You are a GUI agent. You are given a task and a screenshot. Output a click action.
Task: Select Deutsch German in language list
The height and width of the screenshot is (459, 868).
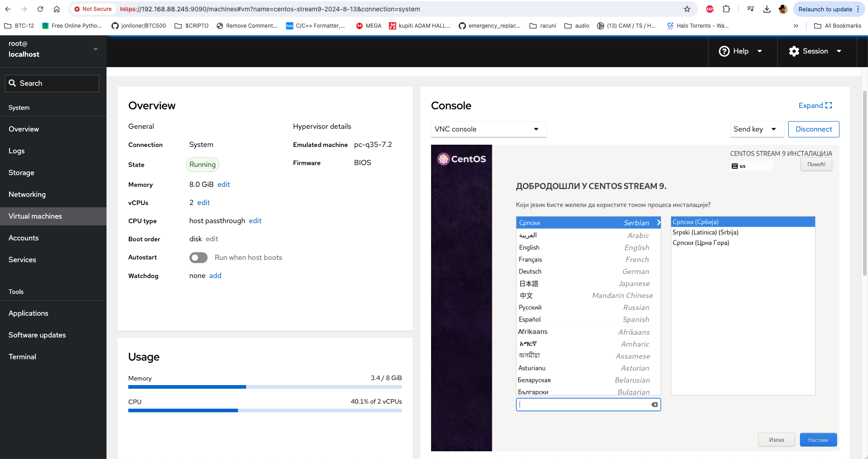(x=588, y=272)
